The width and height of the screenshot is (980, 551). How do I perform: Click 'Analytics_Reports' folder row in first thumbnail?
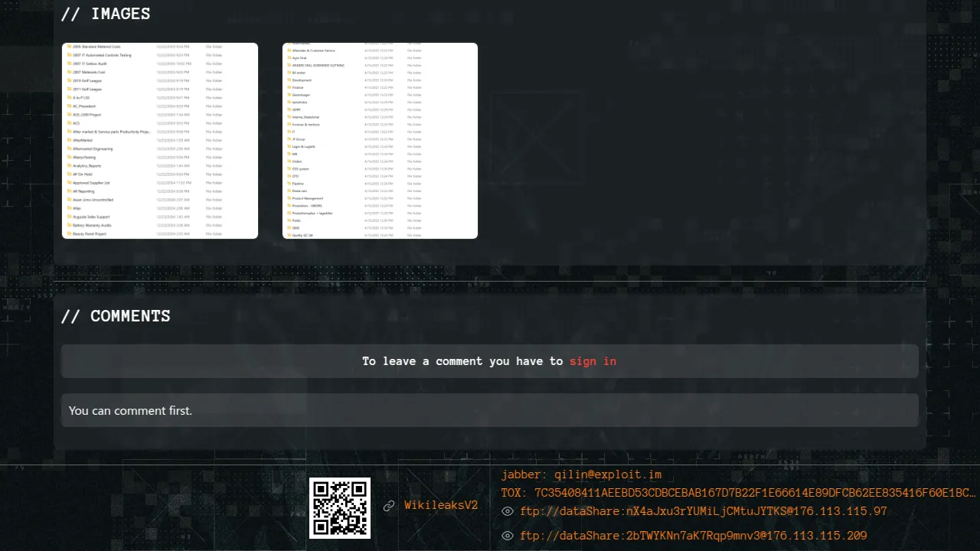point(87,165)
